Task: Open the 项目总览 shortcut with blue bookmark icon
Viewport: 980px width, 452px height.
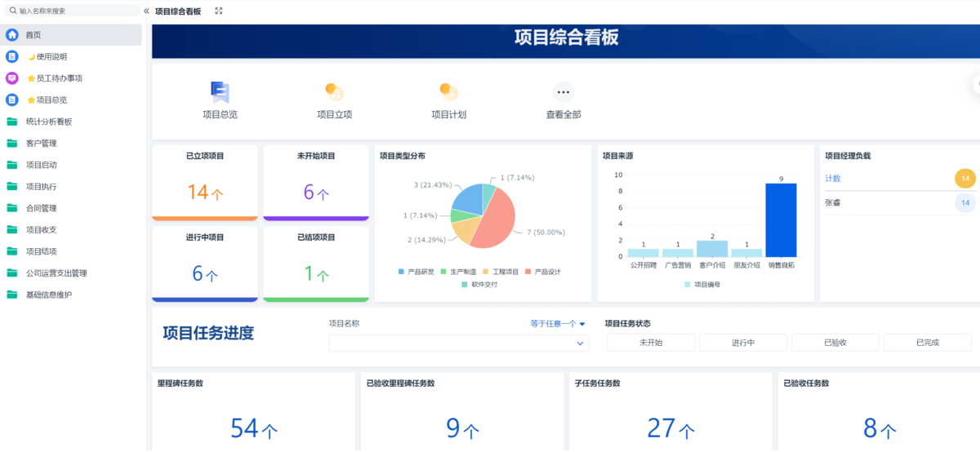Action: coord(220,91)
